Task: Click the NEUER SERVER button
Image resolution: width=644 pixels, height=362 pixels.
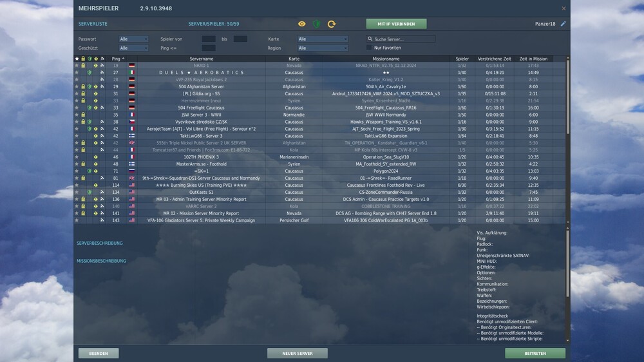Action: [298, 354]
